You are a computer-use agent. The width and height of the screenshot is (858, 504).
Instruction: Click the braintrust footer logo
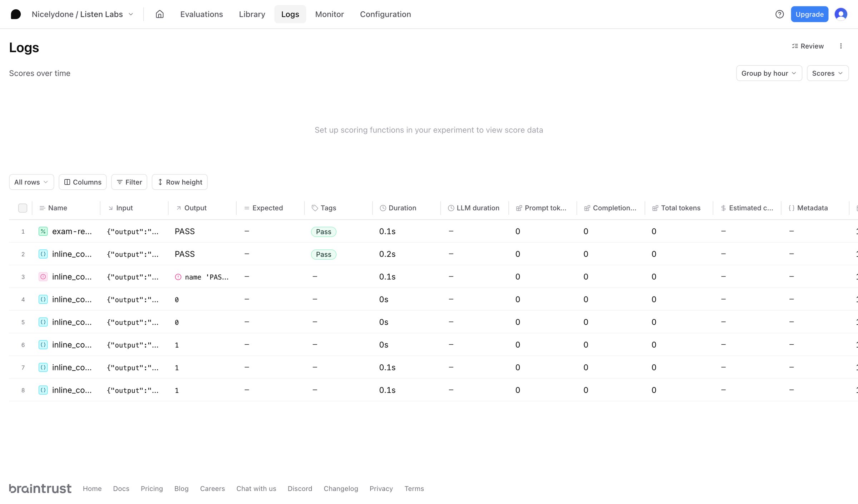tap(40, 488)
